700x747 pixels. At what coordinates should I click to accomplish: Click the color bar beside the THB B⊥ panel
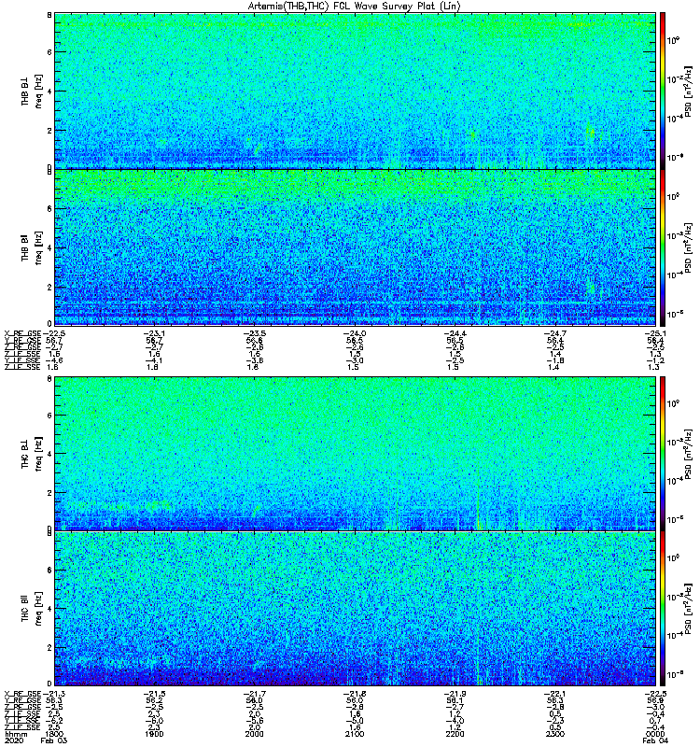pos(663,91)
